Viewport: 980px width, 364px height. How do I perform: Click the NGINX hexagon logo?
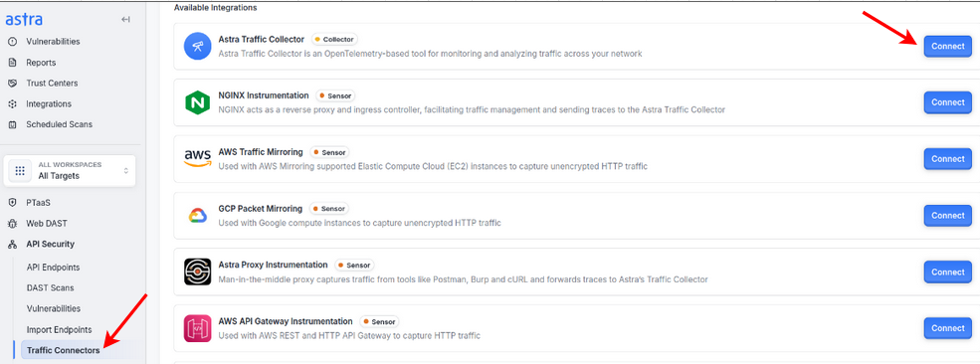coord(197,102)
